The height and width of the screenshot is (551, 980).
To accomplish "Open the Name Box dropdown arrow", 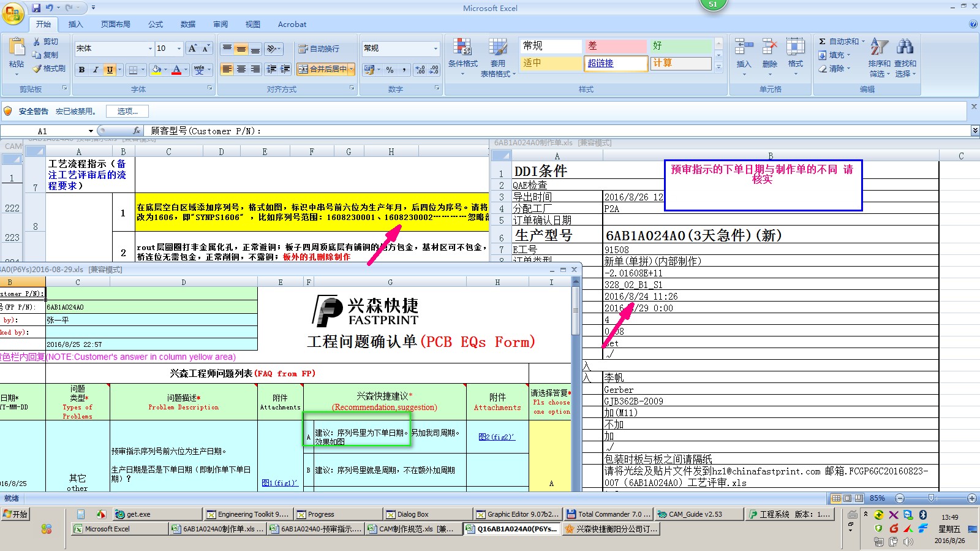I will click(x=91, y=131).
